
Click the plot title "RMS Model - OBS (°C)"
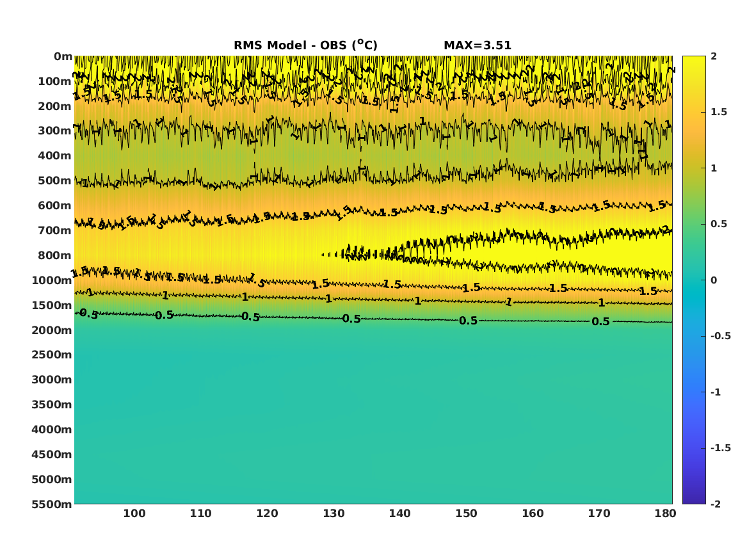pos(305,45)
